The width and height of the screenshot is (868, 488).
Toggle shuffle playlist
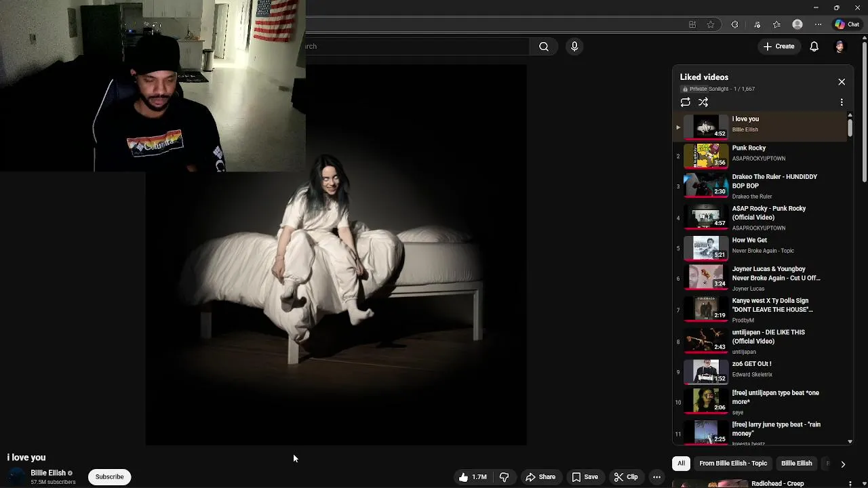pos(703,102)
